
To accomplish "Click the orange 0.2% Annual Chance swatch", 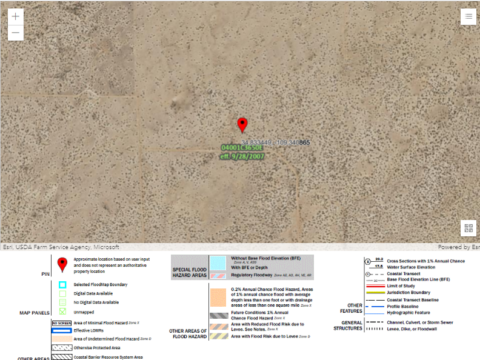I will tap(218, 297).
